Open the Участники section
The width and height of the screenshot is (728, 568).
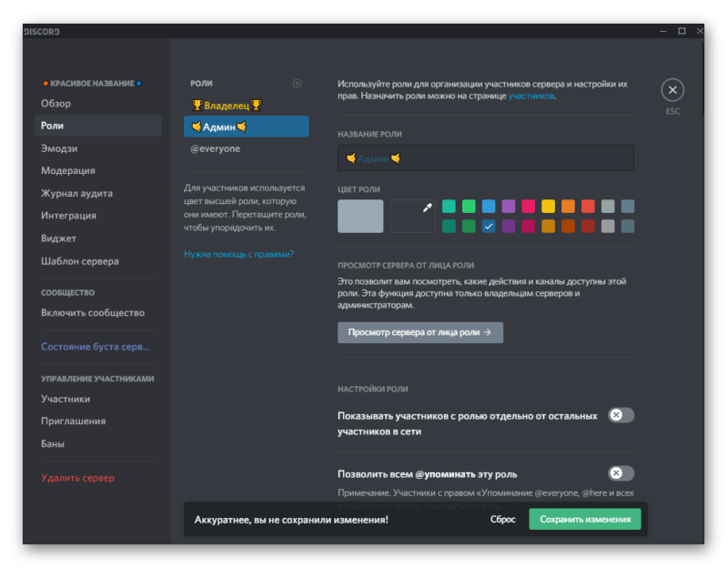pyautogui.click(x=98, y=399)
